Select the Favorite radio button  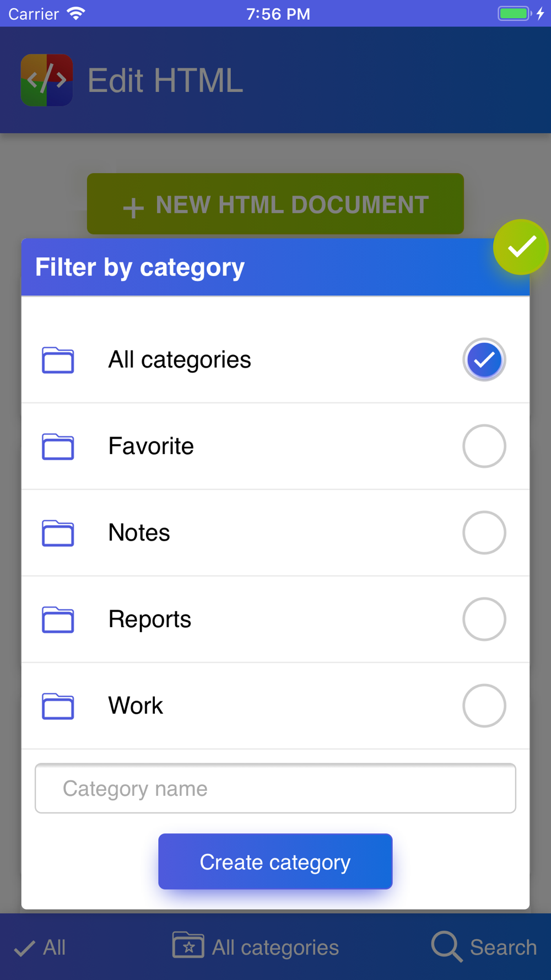pyautogui.click(x=484, y=446)
